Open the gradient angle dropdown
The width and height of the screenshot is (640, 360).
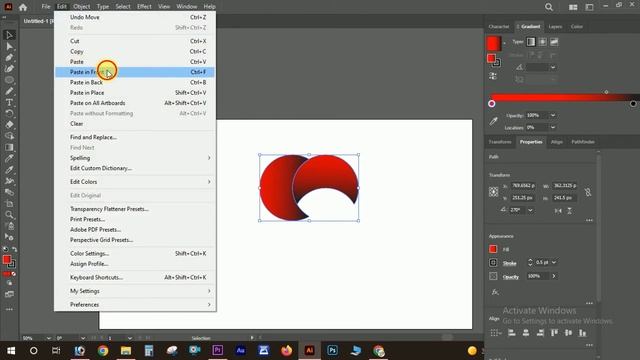tap(553, 67)
